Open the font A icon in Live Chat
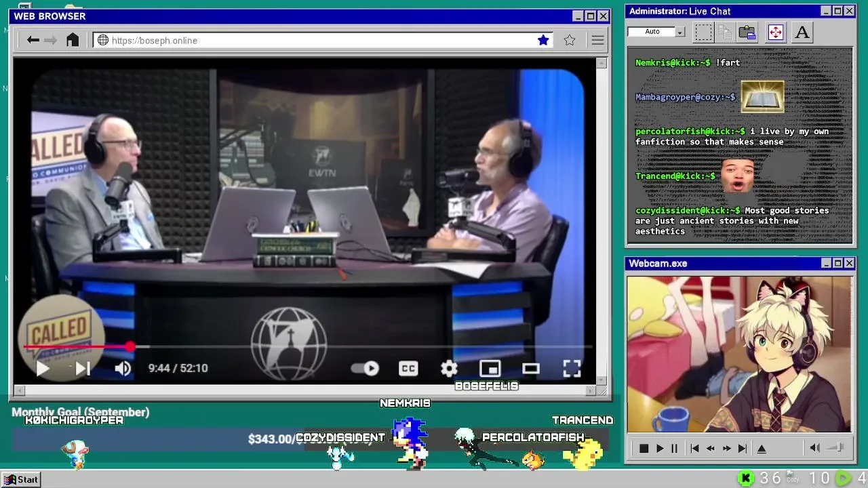The height and width of the screenshot is (488, 868). tap(802, 32)
